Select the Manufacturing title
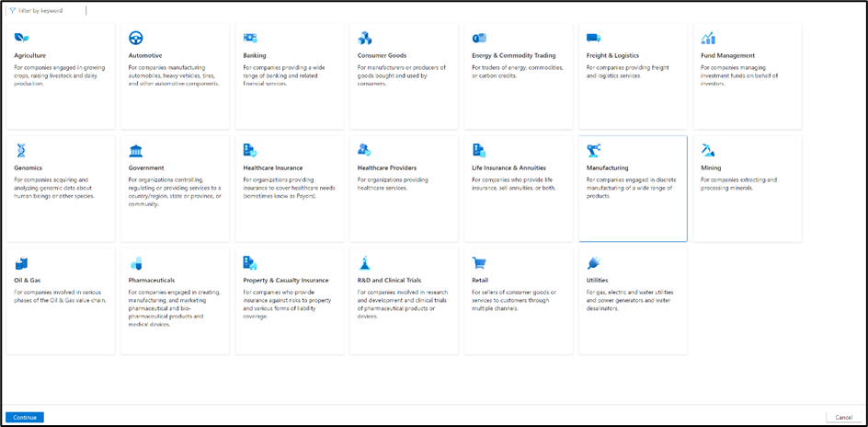This screenshot has width=868, height=427. coord(607,167)
